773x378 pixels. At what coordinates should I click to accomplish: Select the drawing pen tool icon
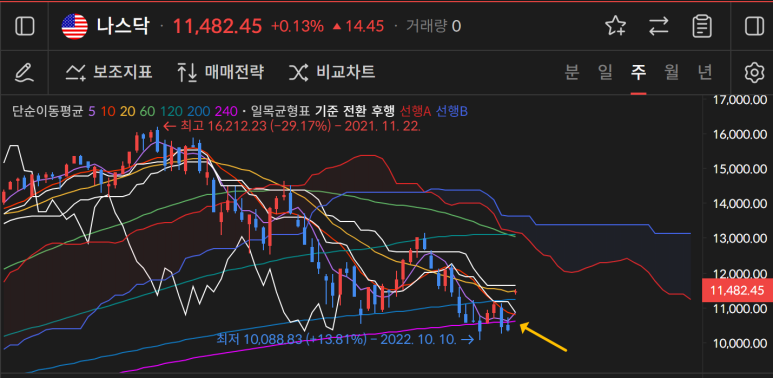25,72
